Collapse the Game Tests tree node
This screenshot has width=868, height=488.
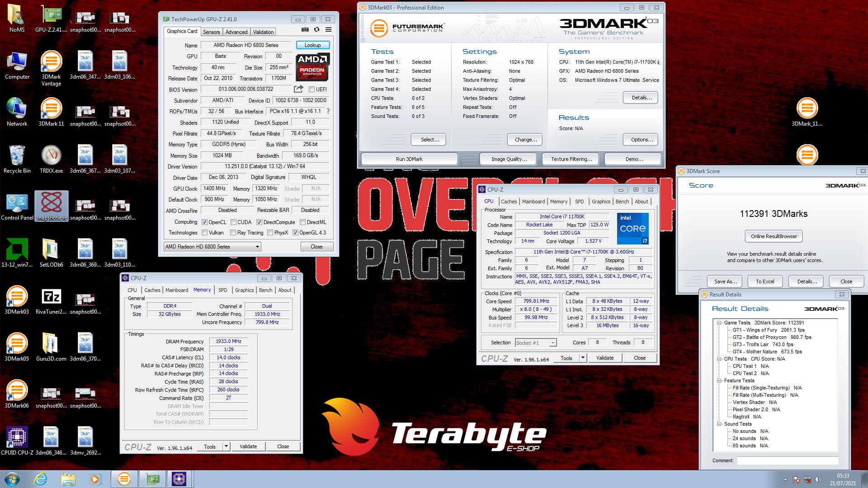point(719,323)
